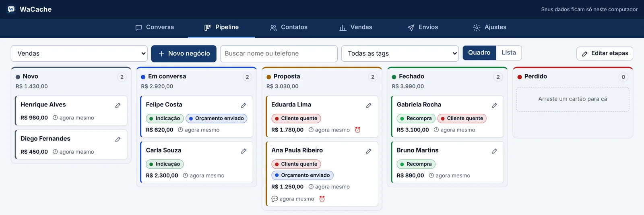Edit Diego Fernandes card pencil icon

pyautogui.click(x=118, y=139)
